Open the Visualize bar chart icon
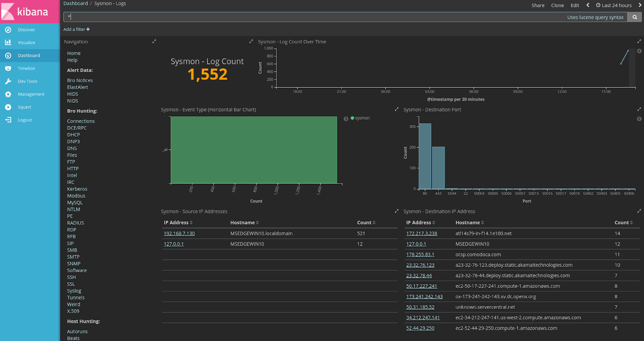Image resolution: width=644 pixels, height=341 pixels. 8,43
